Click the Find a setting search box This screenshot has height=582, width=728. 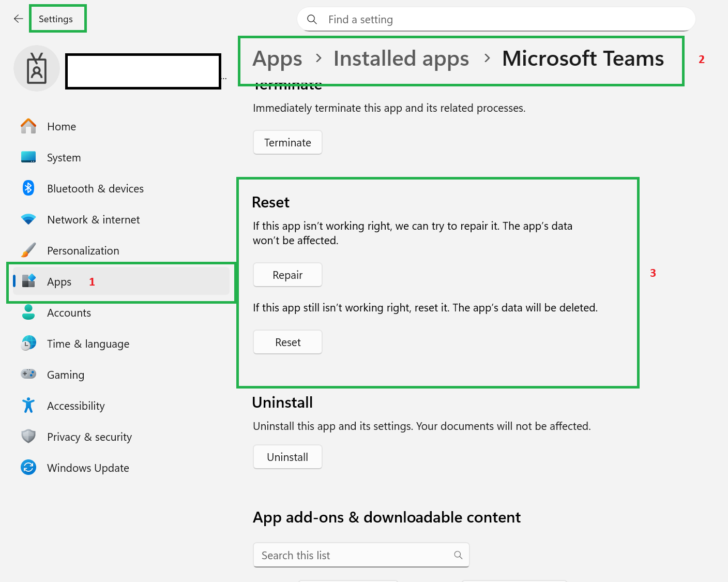496,19
